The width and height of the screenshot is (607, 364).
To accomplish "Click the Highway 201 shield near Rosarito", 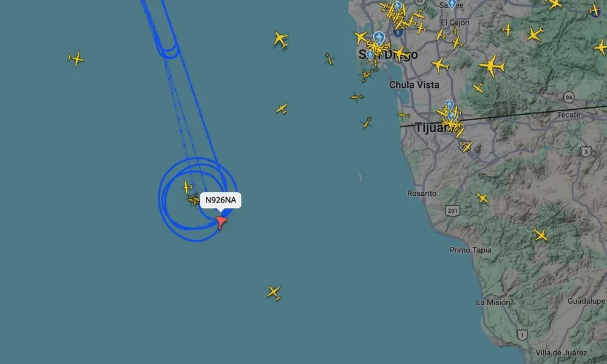I will 453,211.
